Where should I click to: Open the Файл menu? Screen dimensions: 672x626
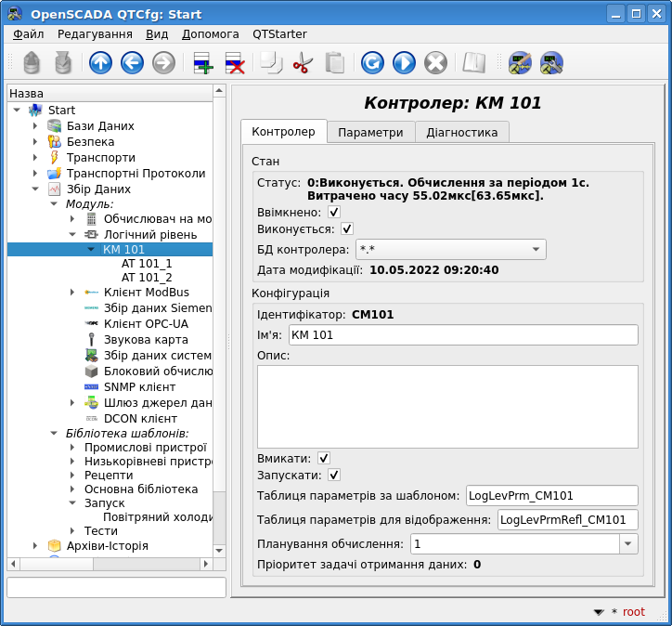[28, 33]
